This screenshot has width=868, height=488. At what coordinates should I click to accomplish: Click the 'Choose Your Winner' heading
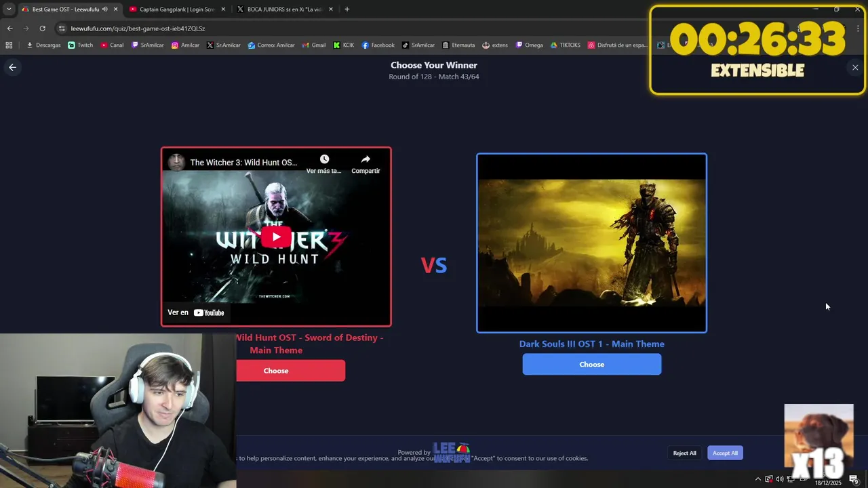(434, 65)
